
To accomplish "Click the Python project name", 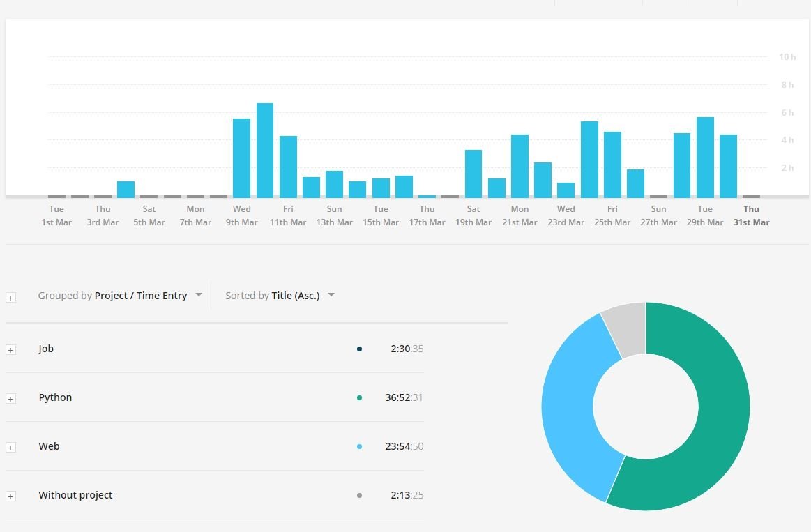I will pyautogui.click(x=55, y=397).
